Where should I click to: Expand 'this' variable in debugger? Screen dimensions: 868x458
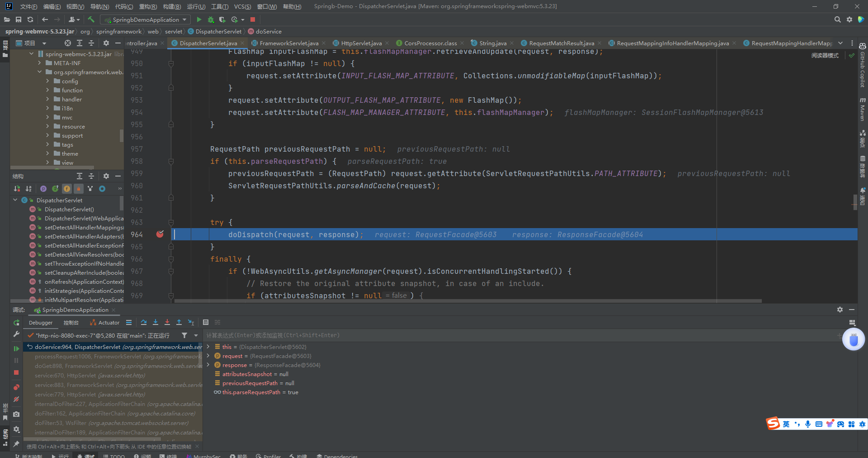pos(208,347)
